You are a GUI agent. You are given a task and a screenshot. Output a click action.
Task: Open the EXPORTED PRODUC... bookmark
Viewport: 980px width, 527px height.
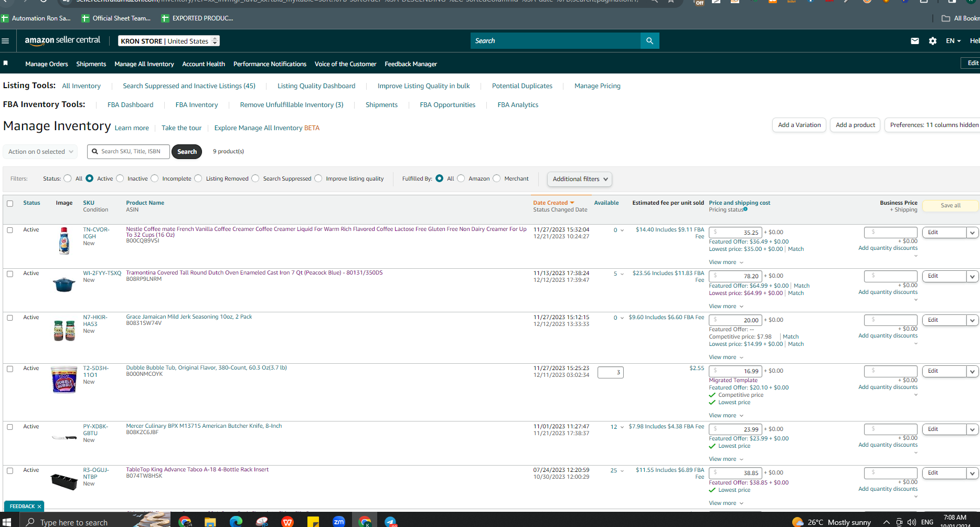tap(197, 18)
